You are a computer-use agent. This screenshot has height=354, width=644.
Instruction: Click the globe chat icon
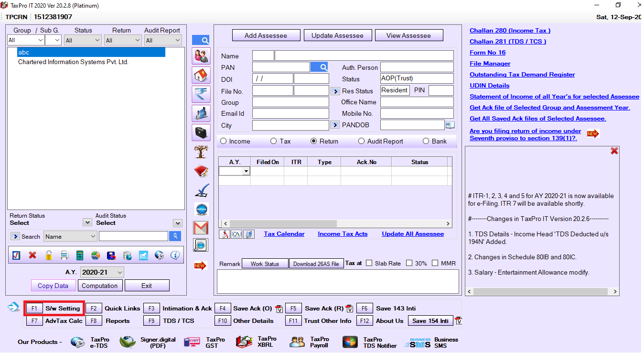point(159,255)
